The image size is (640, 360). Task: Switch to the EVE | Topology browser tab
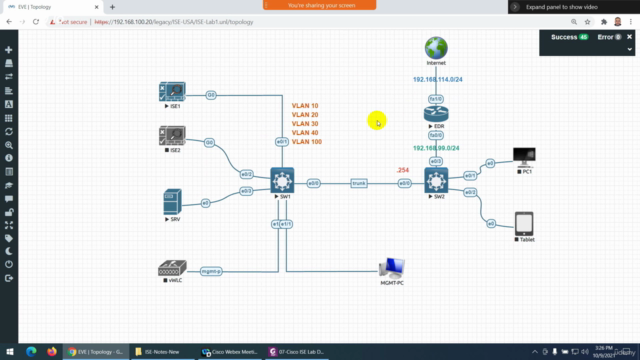click(53, 7)
